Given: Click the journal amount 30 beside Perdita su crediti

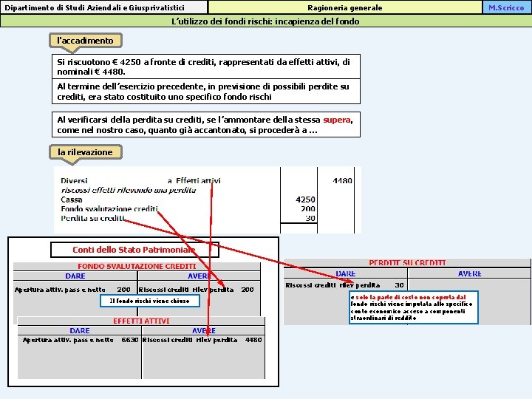Looking at the screenshot, I should [x=310, y=218].
